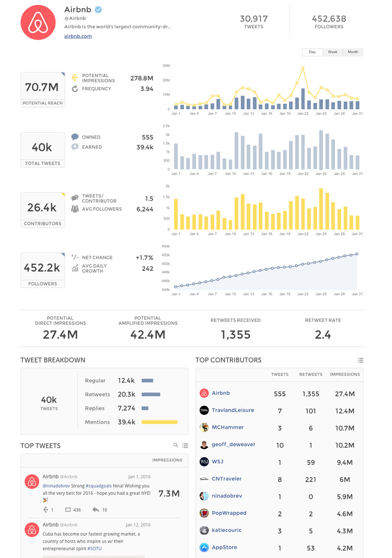Select the 26.4k Contributors card

coord(43,210)
